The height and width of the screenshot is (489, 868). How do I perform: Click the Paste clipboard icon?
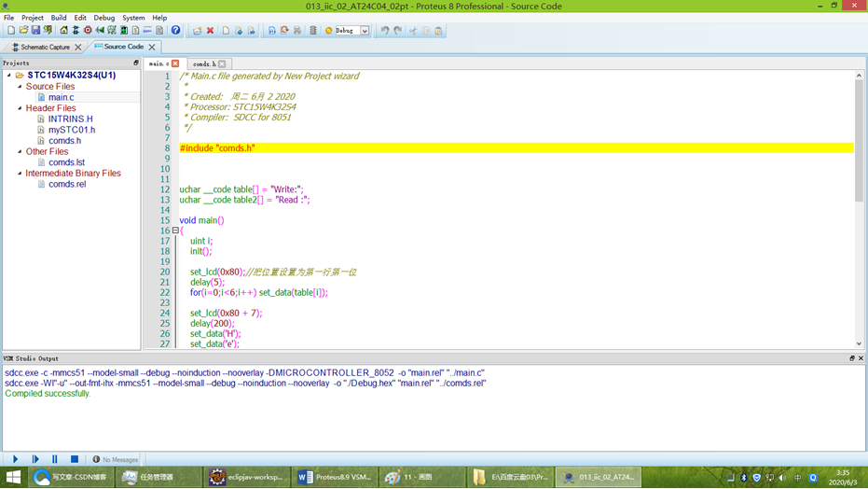pos(438,31)
